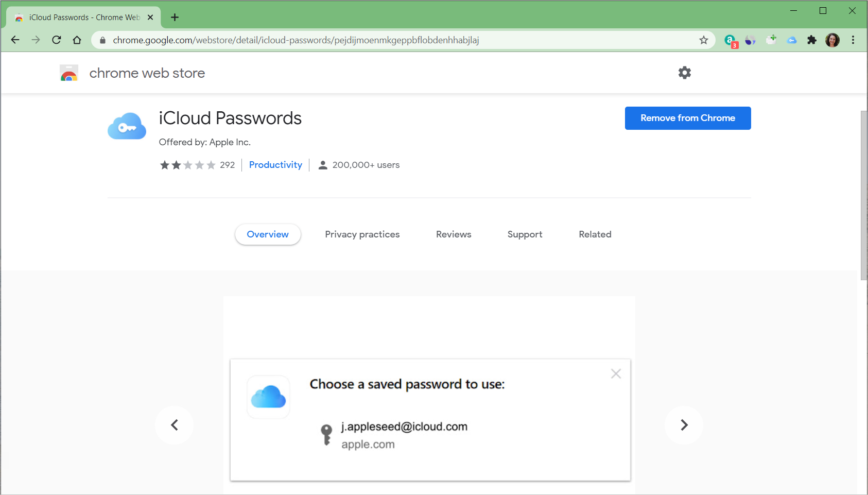This screenshot has width=868, height=495.
Task: Switch to the Overview tab
Action: pyautogui.click(x=268, y=234)
